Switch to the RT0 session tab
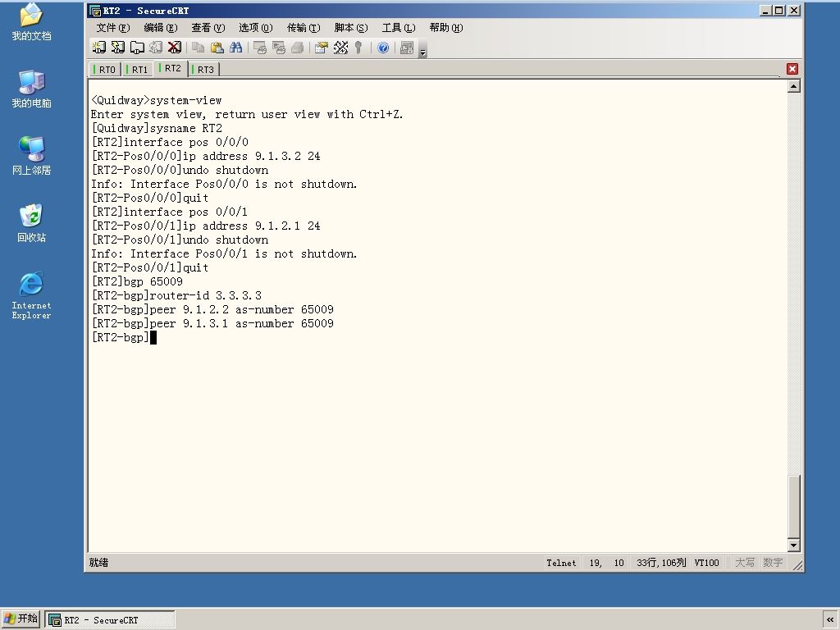 click(x=104, y=70)
